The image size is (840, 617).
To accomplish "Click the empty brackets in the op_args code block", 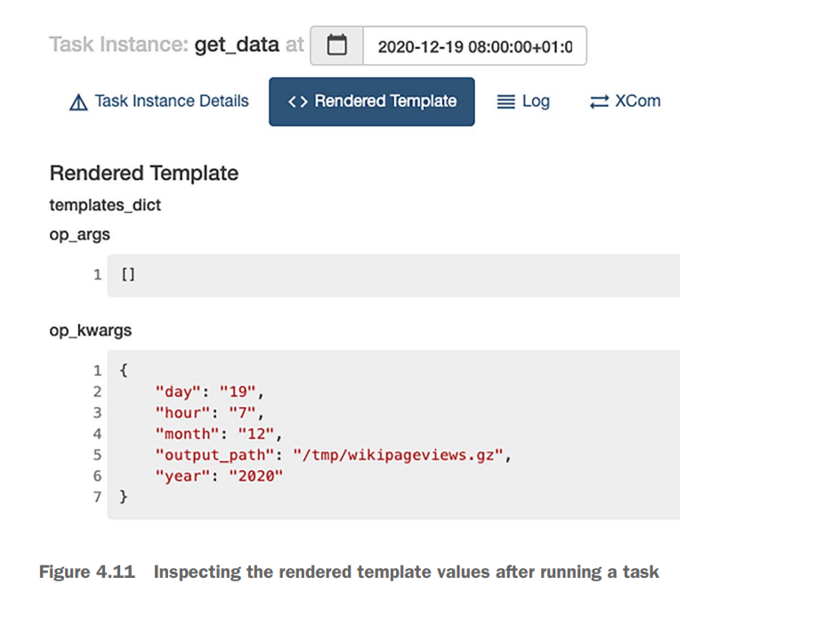I will (127, 275).
